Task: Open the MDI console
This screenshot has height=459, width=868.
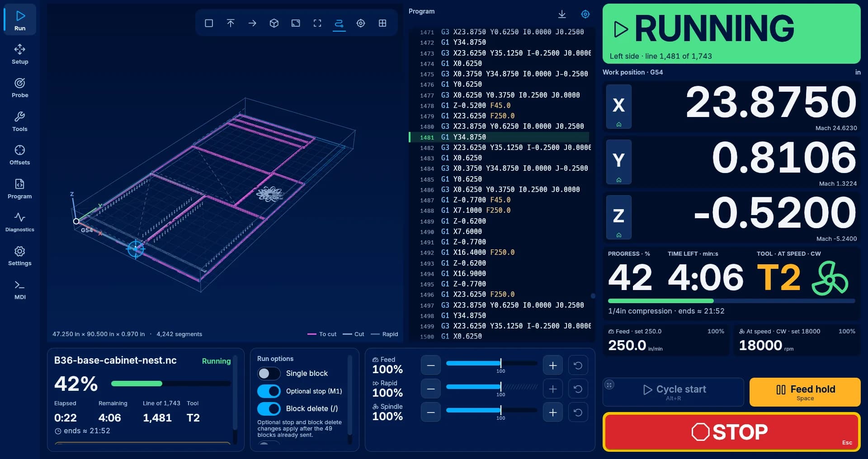Action: coord(20,290)
